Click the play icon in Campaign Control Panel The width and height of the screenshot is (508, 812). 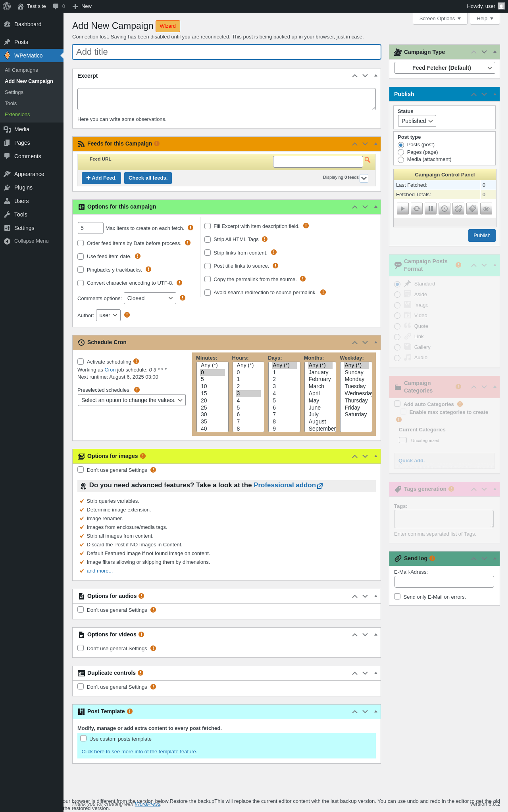click(402, 208)
